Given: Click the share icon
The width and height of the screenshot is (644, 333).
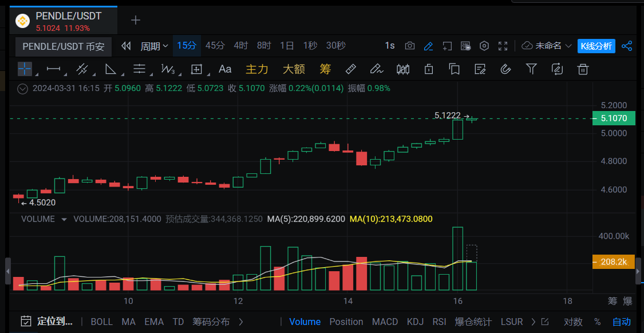Looking at the screenshot, I should (627, 46).
